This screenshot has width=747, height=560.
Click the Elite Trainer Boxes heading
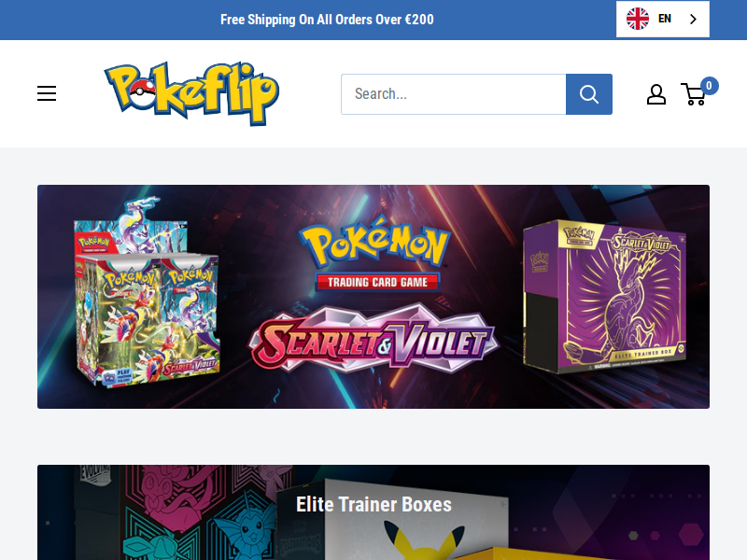[373, 504]
